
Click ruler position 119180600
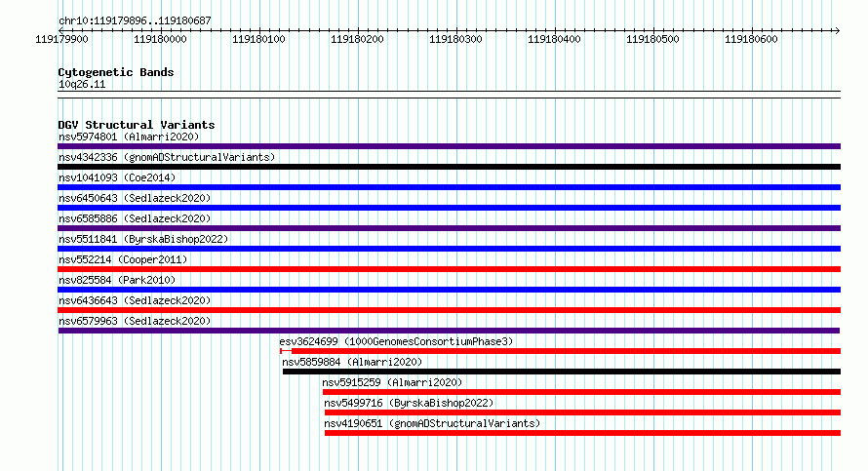click(751, 39)
